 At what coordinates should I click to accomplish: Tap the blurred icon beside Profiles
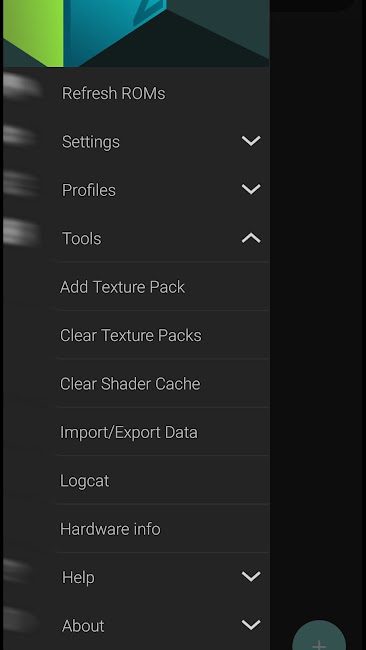click(21, 184)
